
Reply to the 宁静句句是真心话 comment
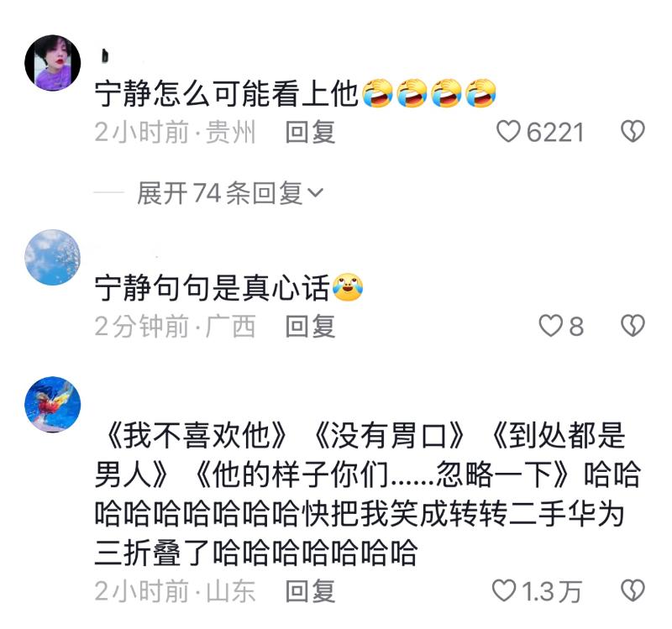click(310, 326)
